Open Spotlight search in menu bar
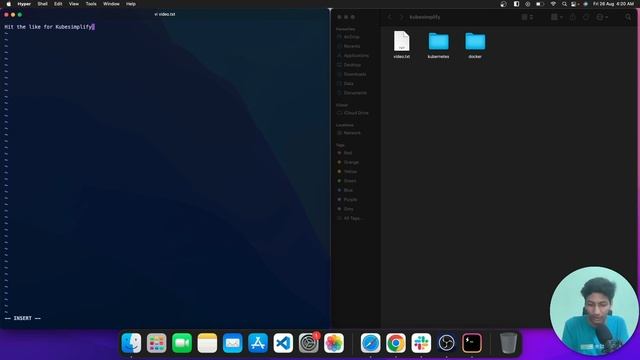This screenshot has width=640, height=360. 564,4
